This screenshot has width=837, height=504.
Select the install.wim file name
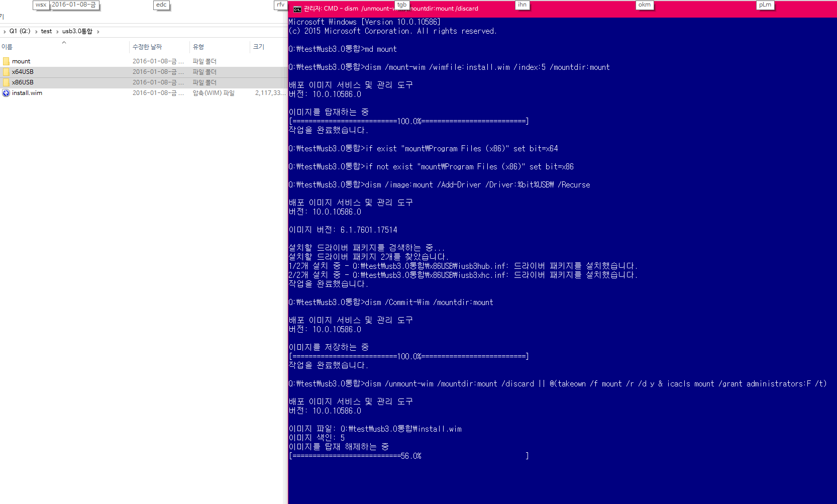(27, 93)
